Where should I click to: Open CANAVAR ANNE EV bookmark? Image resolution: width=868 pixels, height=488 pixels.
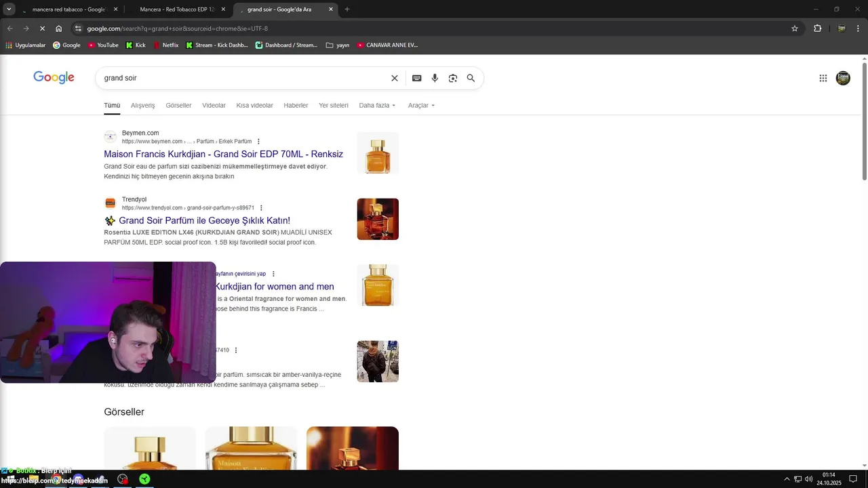[x=387, y=45]
